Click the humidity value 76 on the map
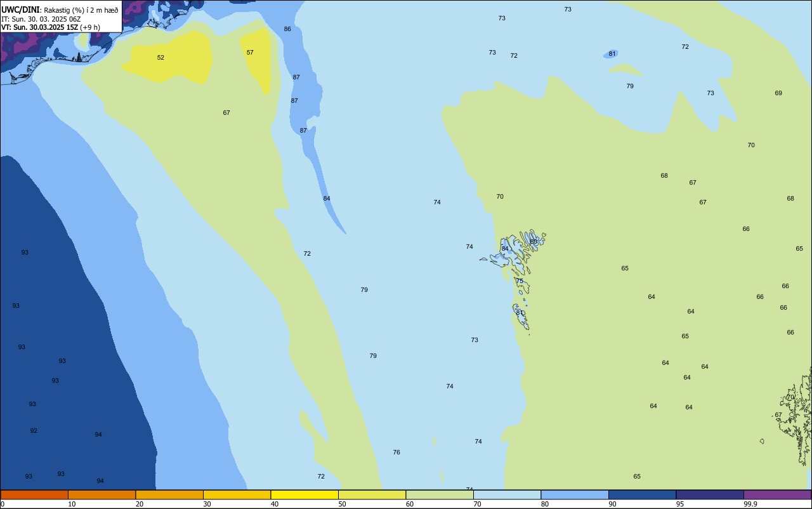 click(396, 453)
